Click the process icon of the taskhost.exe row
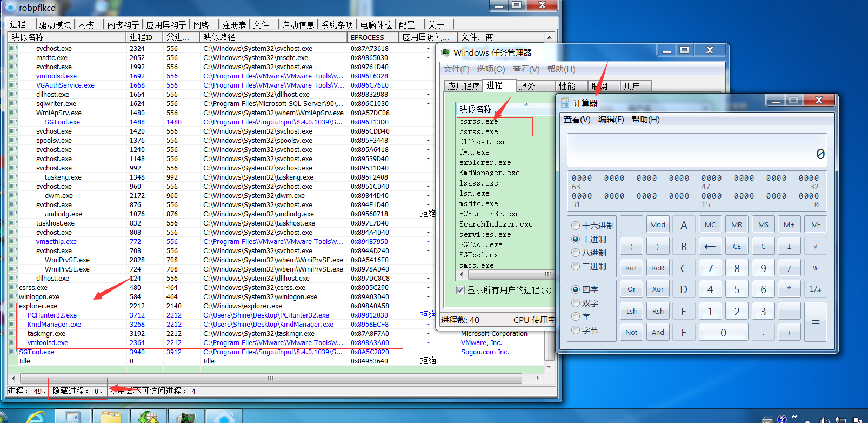 pos(13,223)
